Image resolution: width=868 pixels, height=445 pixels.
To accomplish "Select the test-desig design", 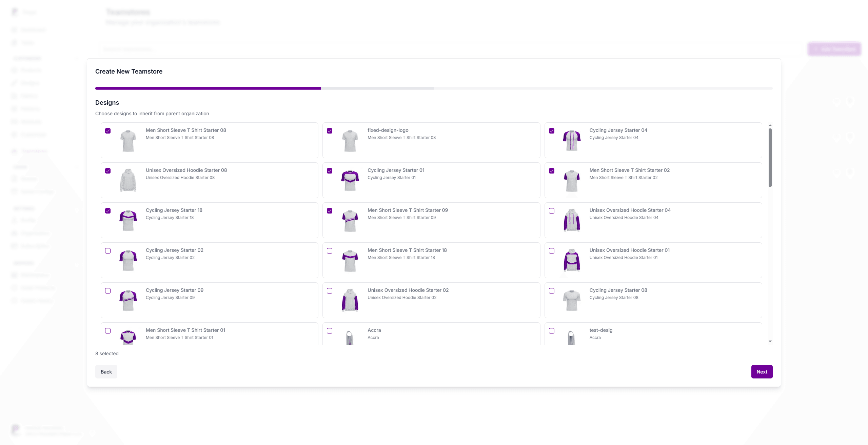I will coord(552,331).
